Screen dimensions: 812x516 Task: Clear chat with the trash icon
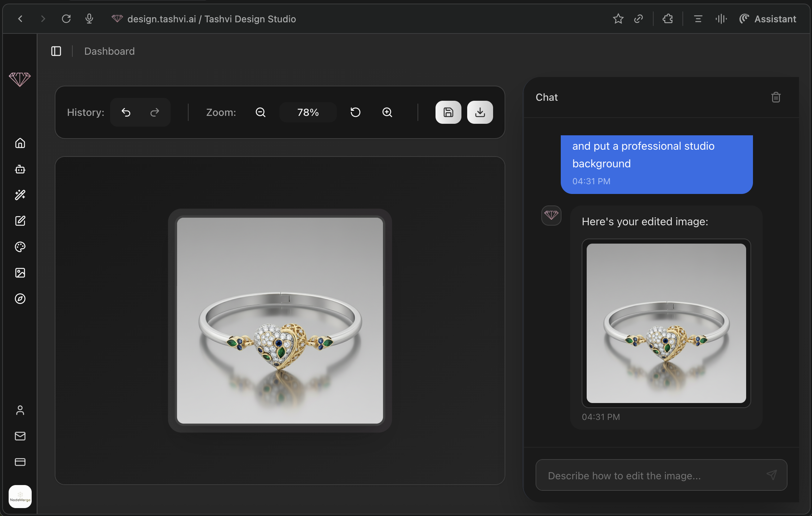(x=776, y=97)
